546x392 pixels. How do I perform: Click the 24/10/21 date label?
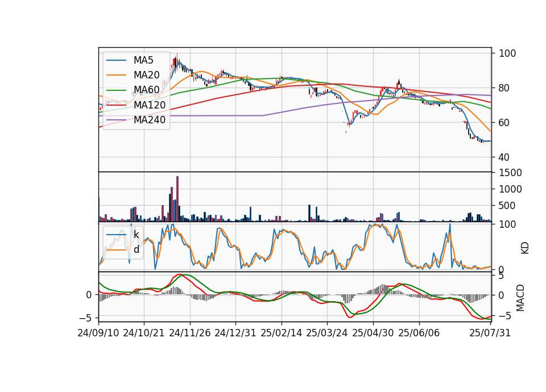point(143,333)
